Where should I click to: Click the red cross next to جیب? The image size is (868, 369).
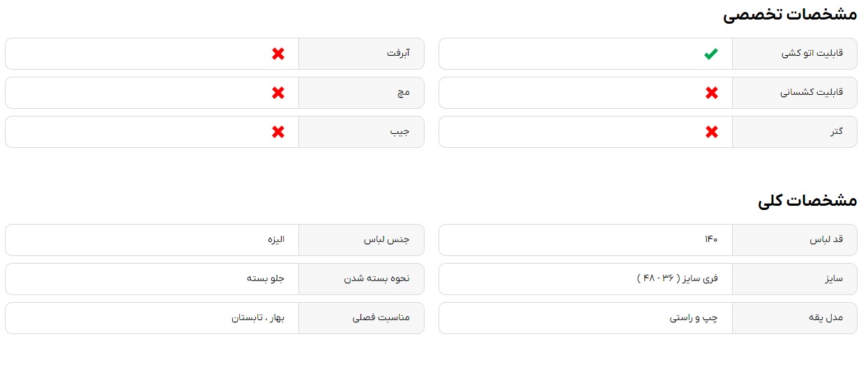pyautogui.click(x=278, y=132)
